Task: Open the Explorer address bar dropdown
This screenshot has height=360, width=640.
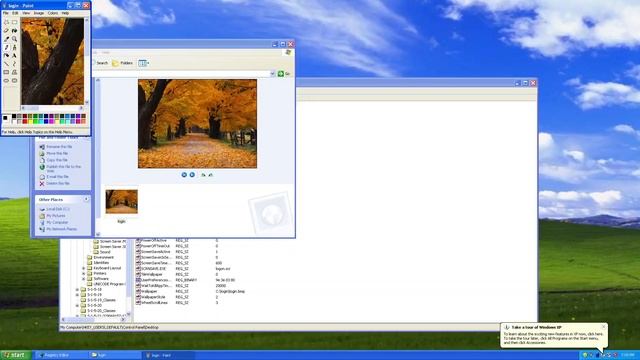Action: point(272,73)
